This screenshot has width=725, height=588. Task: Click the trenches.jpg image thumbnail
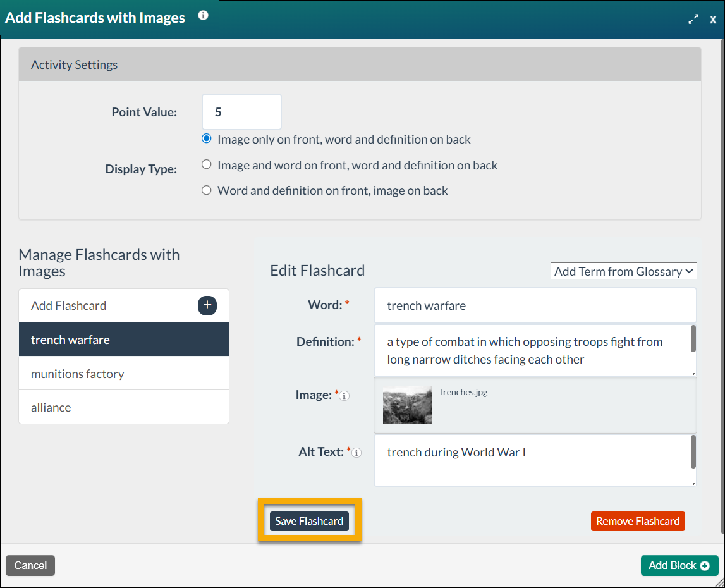coord(407,405)
